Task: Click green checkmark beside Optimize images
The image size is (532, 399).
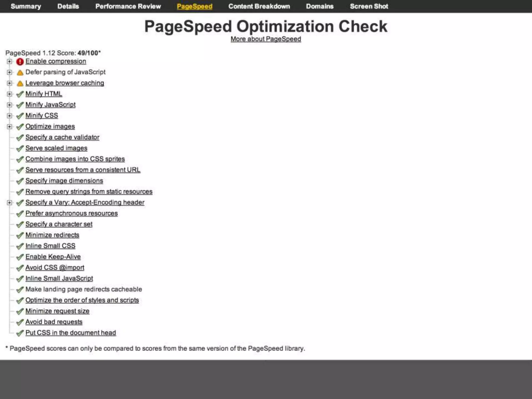Action: click(20, 127)
